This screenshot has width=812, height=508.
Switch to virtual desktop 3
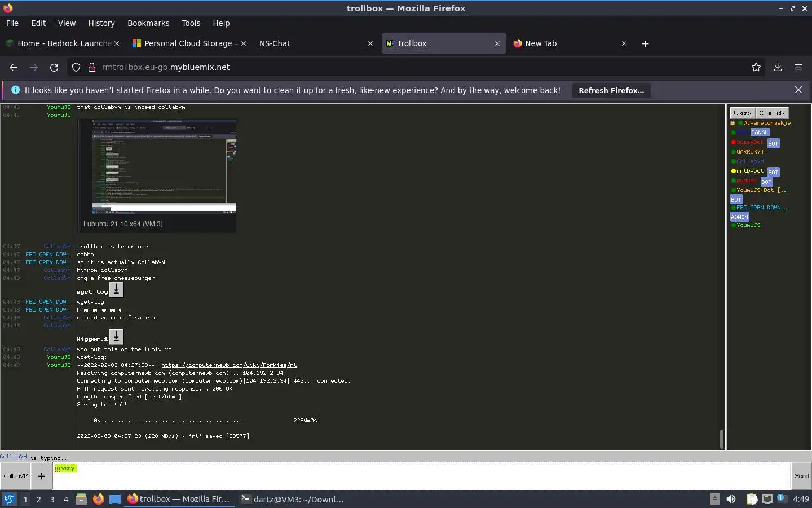(52, 499)
